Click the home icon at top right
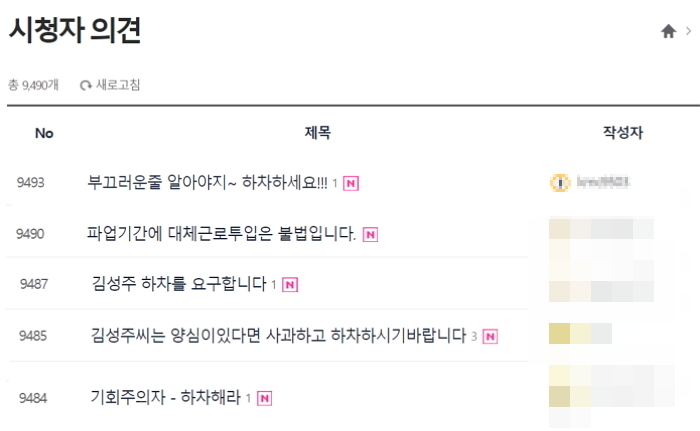This screenshot has height=431, width=700. point(668,32)
